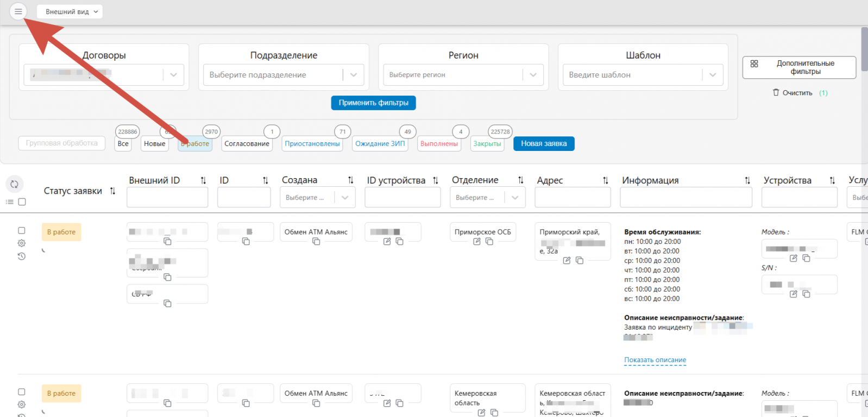Click the refresh table icon

(15, 184)
